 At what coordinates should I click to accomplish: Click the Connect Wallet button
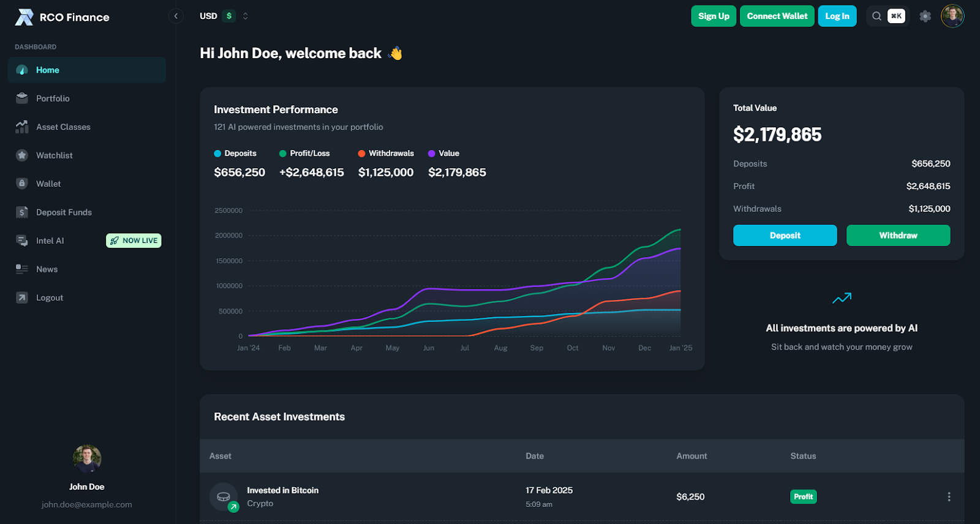tap(777, 16)
